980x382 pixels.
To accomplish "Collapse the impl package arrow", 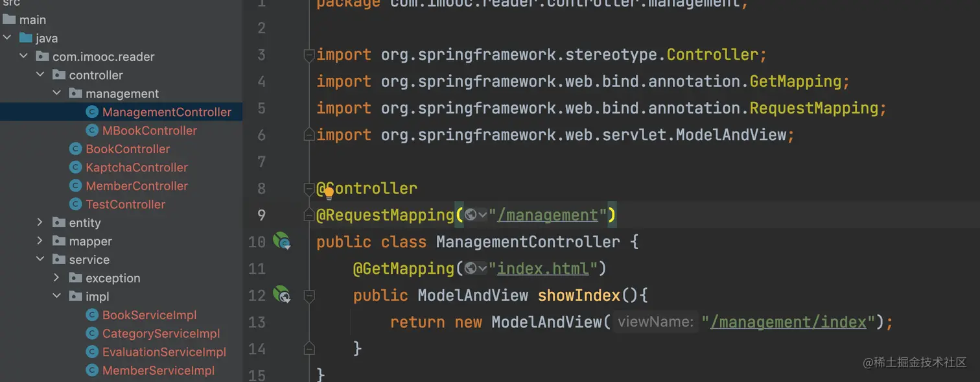I will [56, 296].
